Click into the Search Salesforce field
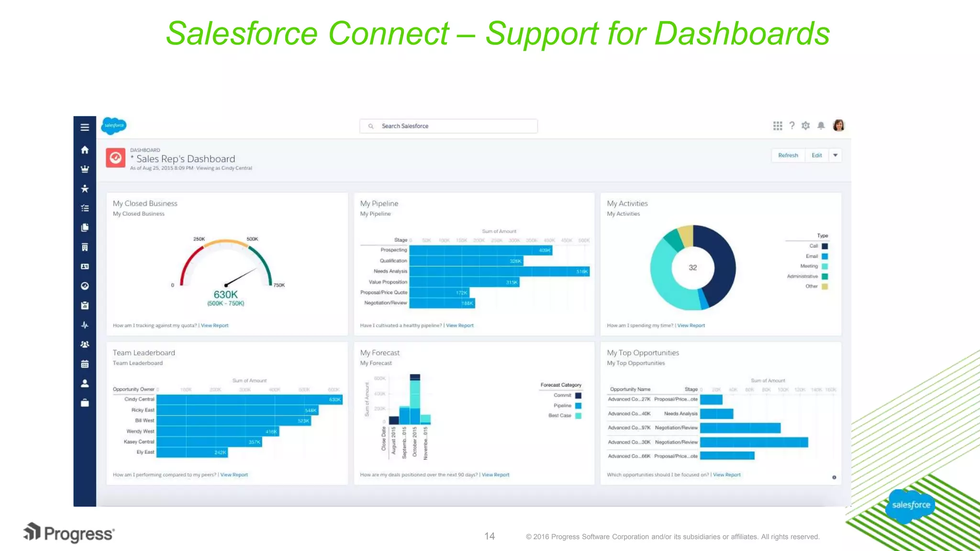980x551 pixels. click(x=448, y=126)
